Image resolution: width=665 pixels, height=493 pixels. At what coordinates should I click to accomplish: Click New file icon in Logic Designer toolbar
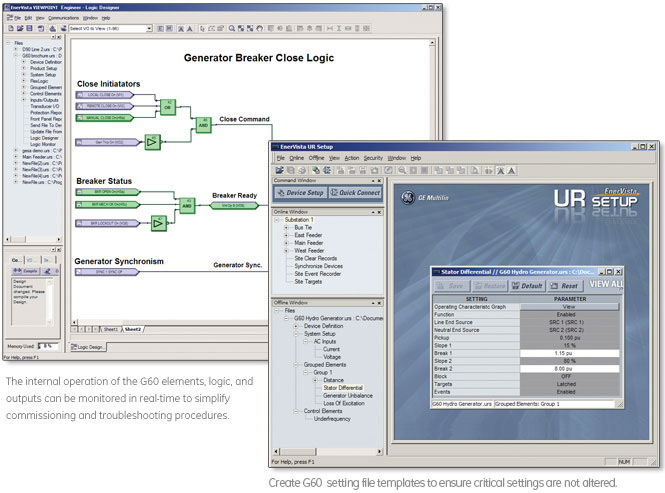[11, 28]
